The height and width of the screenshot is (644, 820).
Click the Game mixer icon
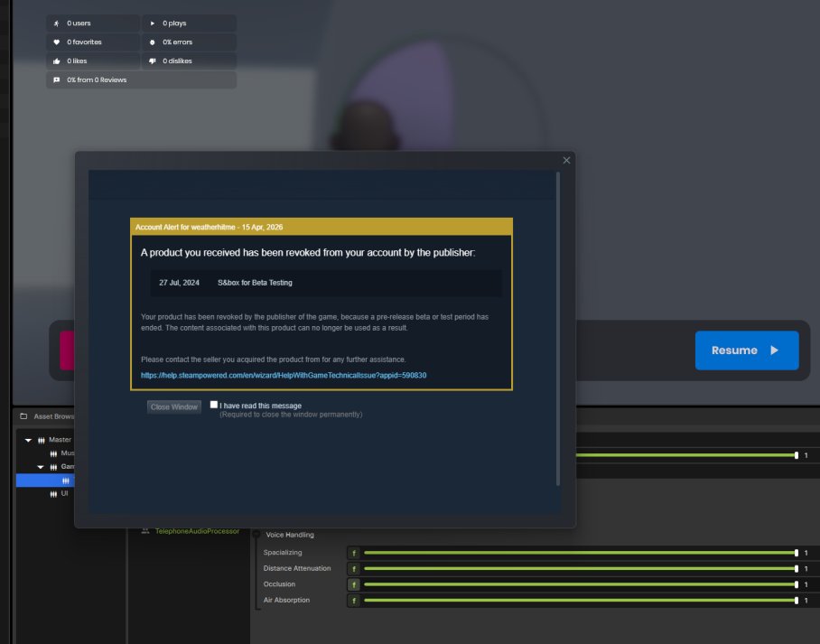pos(53,467)
